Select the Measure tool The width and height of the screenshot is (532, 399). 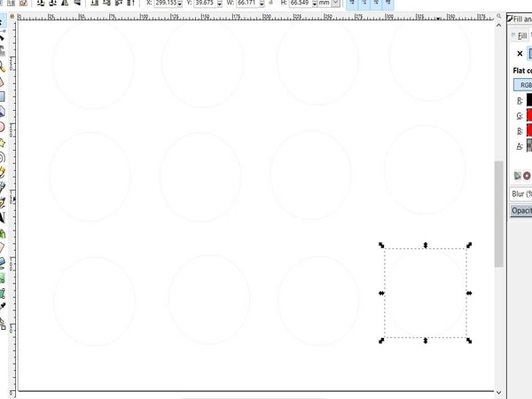2,82
